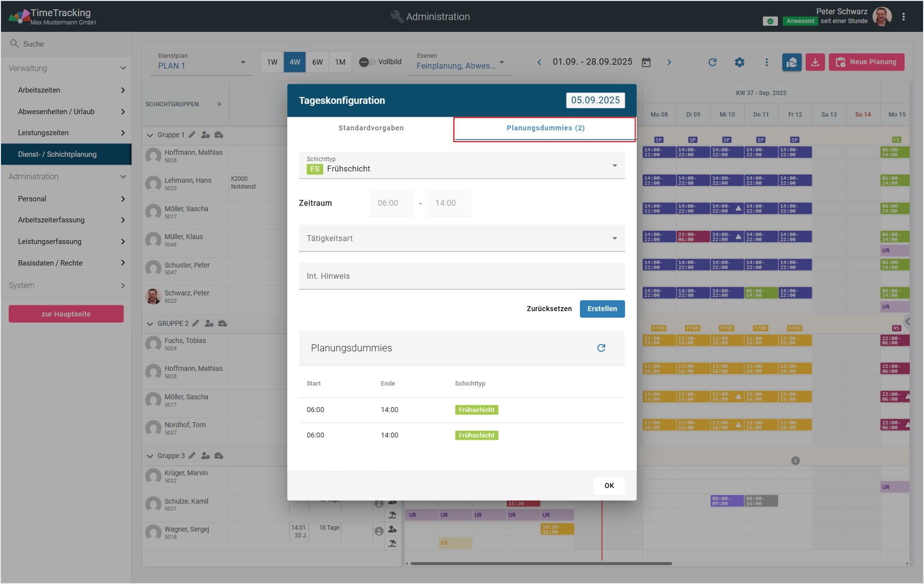The image size is (924, 584).
Task: Select the 4W view toggle
Action: click(295, 62)
